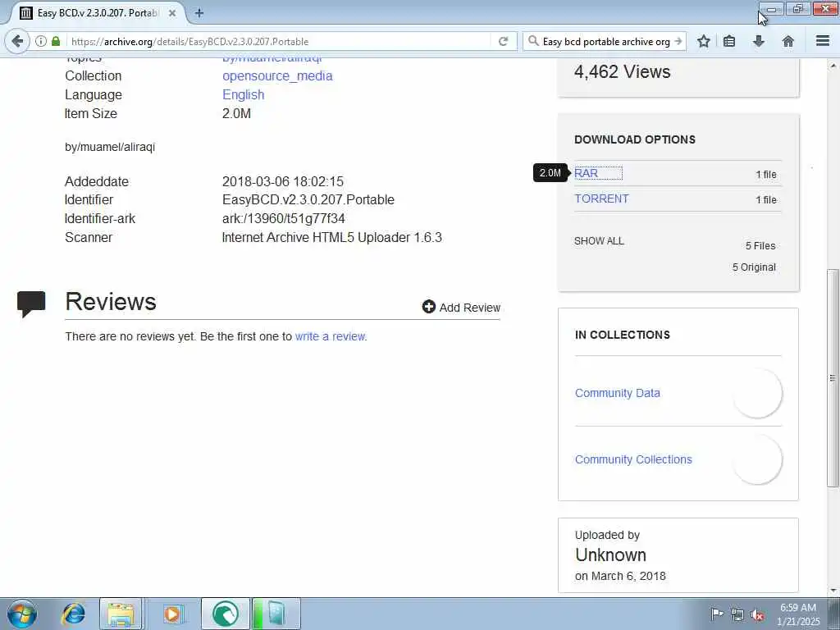Click Addeddate value 2018-03-06 18:02:15
Screen dimensions: 840x630
(283, 181)
